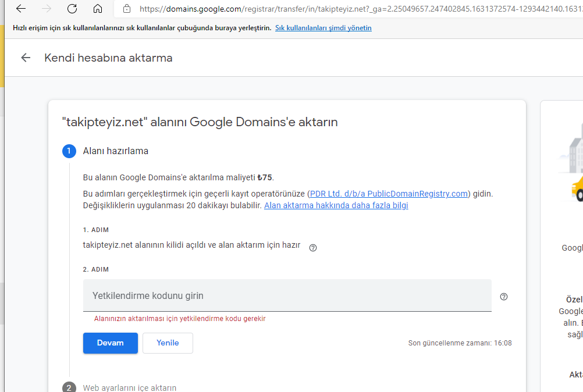Click the red authorization code error message
Viewport: 583px width, 392px height.
click(180, 319)
